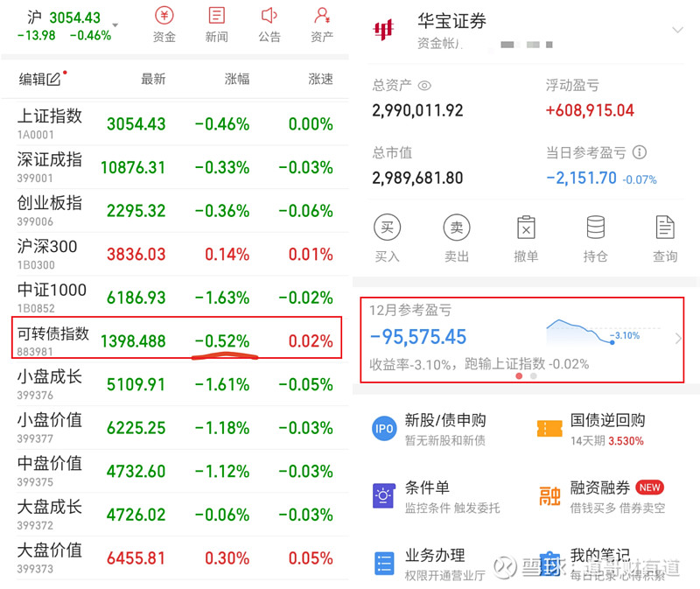Viewport: 700px width, 589px height.
Task: Select the first red carousel page dot
Action: (519, 376)
